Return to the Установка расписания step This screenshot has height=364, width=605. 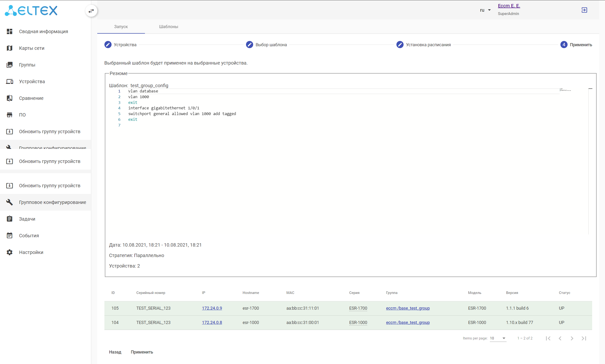(x=424, y=45)
